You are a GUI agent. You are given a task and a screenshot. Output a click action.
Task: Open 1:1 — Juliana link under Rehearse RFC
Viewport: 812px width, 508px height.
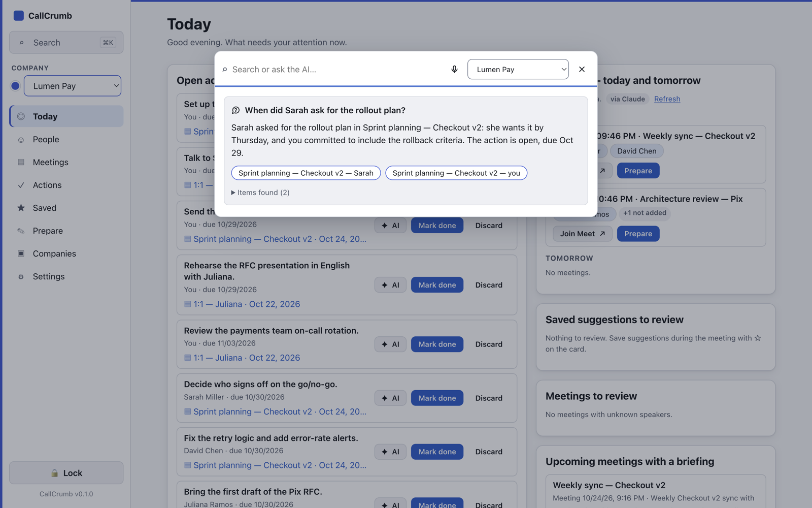coord(242,304)
